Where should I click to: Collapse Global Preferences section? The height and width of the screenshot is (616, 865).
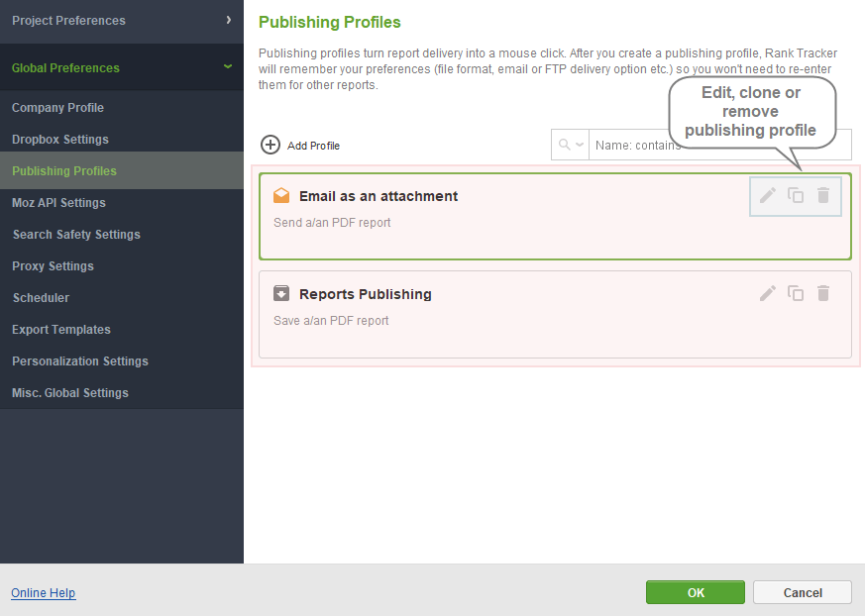point(122,67)
